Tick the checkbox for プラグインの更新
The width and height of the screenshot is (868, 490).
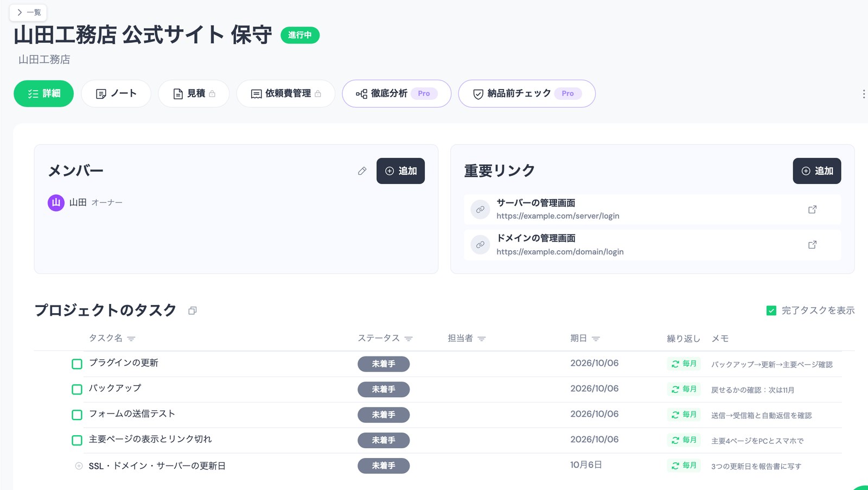tap(77, 364)
